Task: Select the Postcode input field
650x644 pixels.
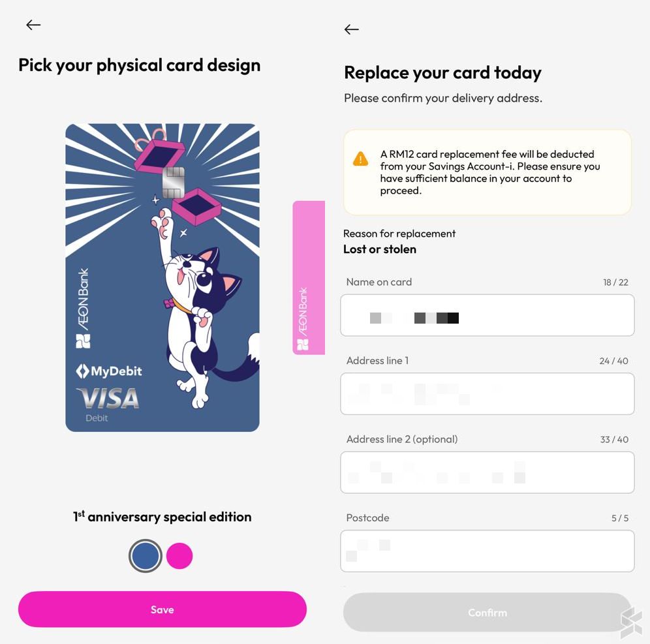Action: click(x=487, y=551)
